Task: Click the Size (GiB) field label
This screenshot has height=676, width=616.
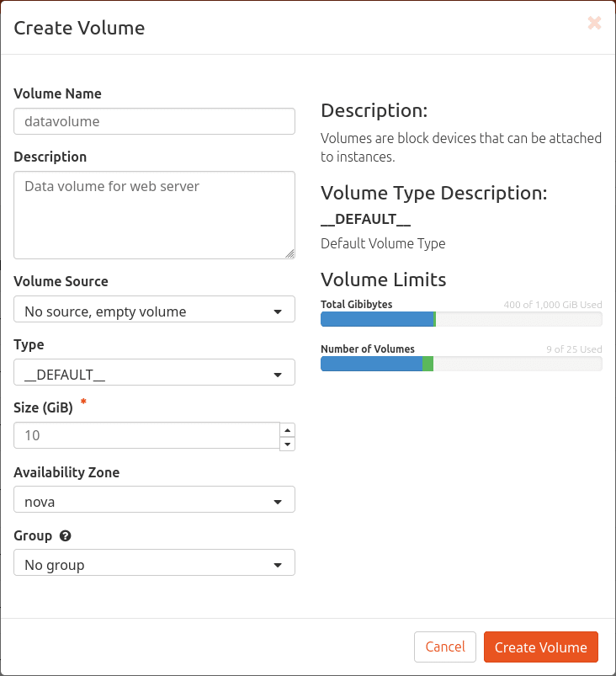Action: (44, 407)
